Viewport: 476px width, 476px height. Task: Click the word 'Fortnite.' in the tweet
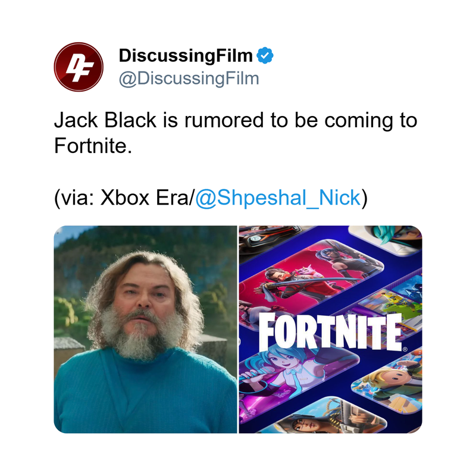coord(93,146)
